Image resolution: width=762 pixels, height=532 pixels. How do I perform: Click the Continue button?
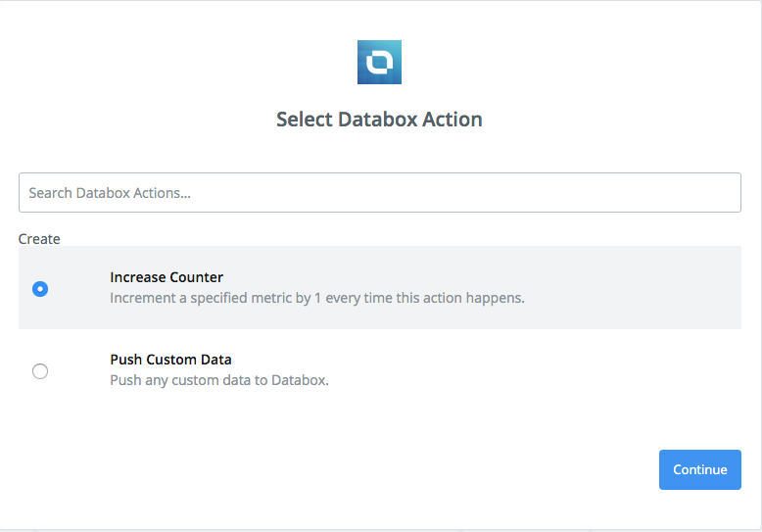click(699, 469)
